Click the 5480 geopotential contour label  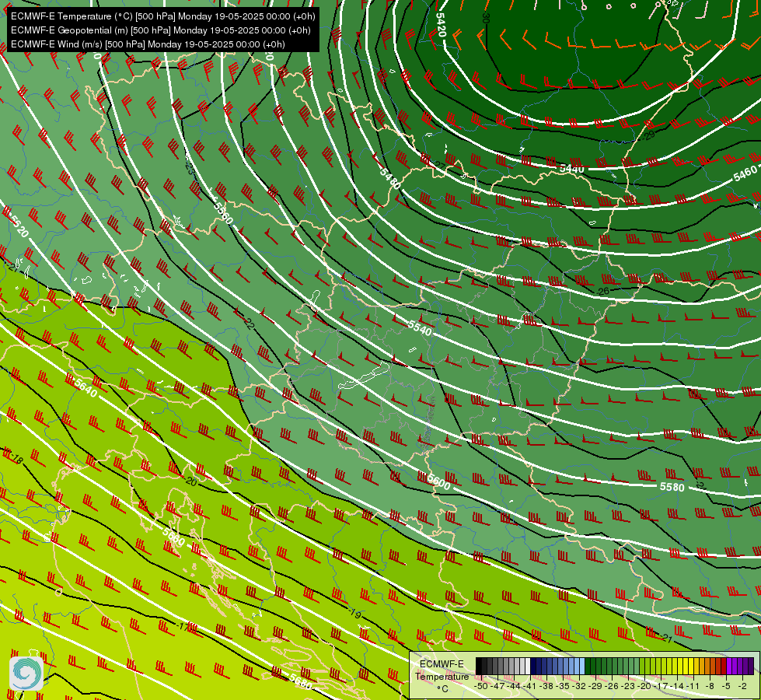coord(391,178)
